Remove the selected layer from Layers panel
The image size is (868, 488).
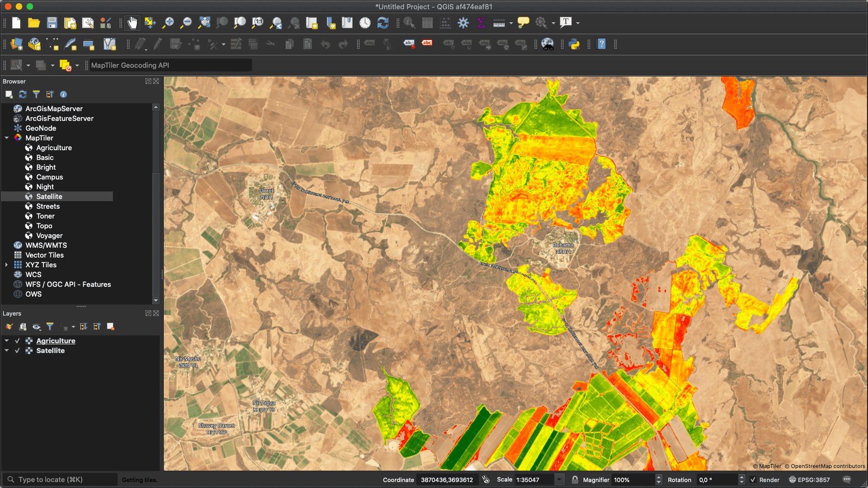(x=111, y=326)
